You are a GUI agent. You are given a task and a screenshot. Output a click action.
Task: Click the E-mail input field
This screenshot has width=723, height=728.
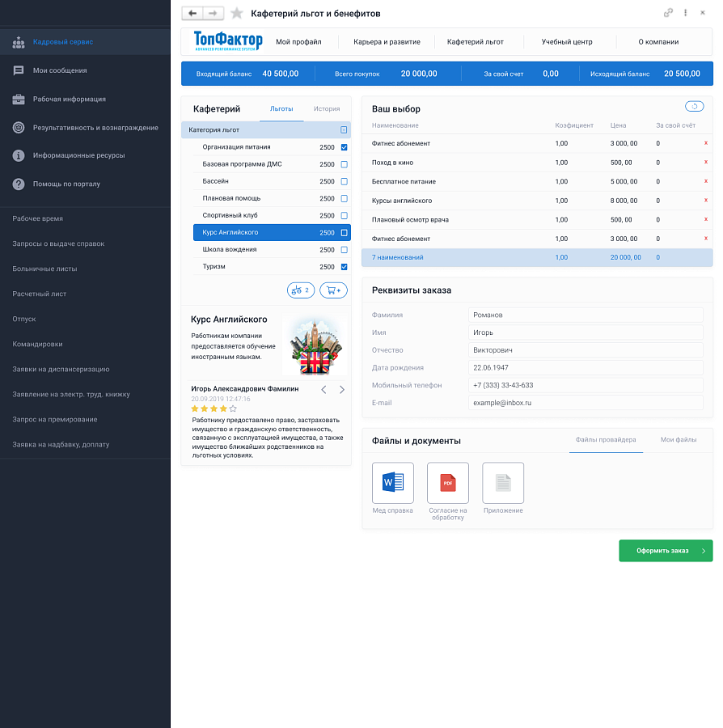(586, 403)
